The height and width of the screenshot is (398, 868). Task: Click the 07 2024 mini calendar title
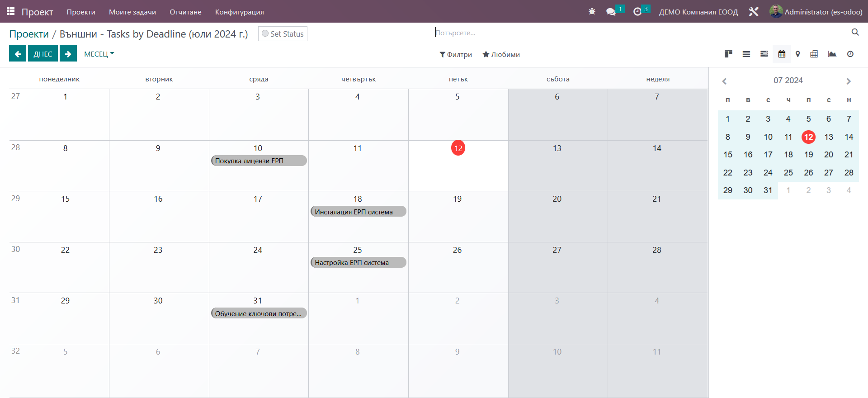(x=788, y=81)
